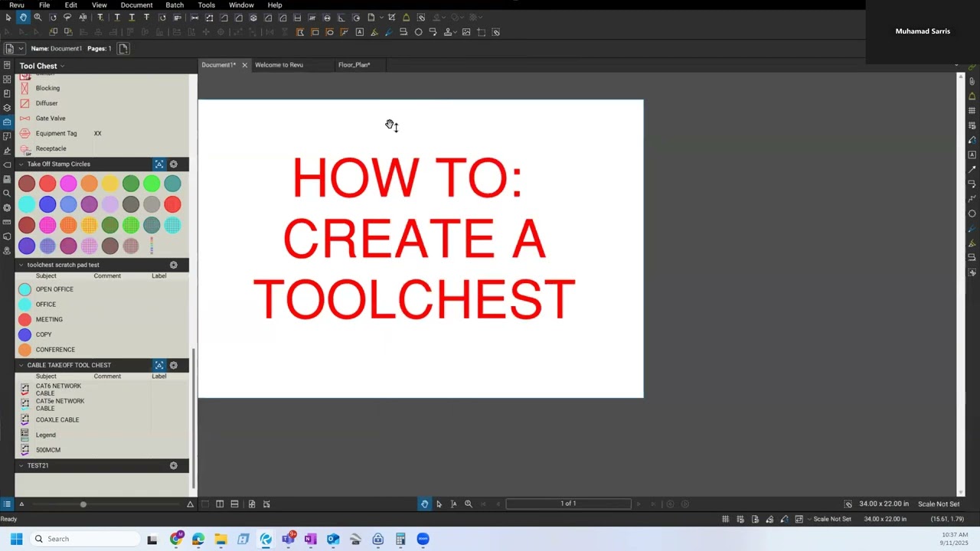Open the File menu
The width and height of the screenshot is (980, 551).
click(44, 5)
